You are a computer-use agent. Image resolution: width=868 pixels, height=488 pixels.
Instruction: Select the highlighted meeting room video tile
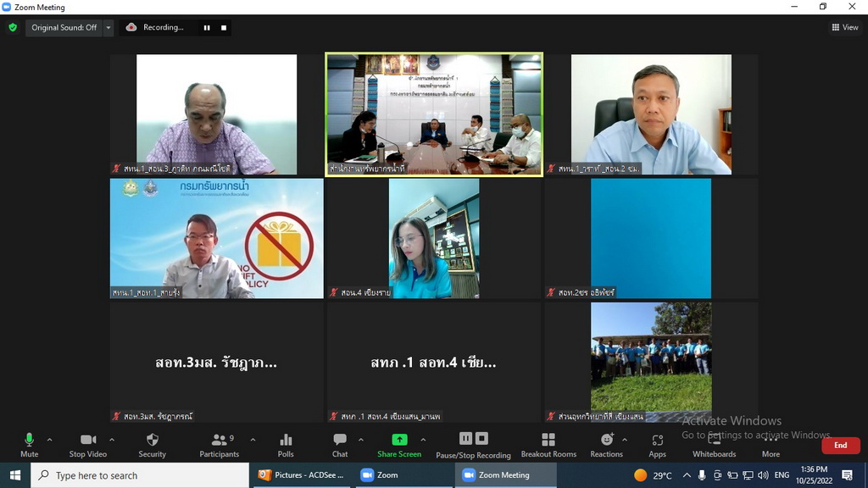[434, 114]
